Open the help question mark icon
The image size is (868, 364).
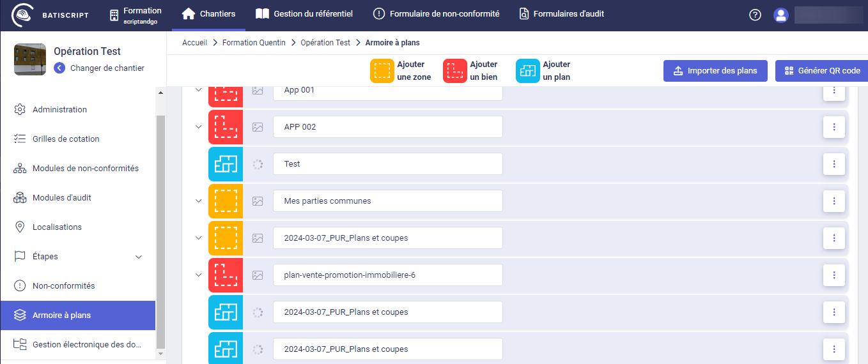coord(755,15)
